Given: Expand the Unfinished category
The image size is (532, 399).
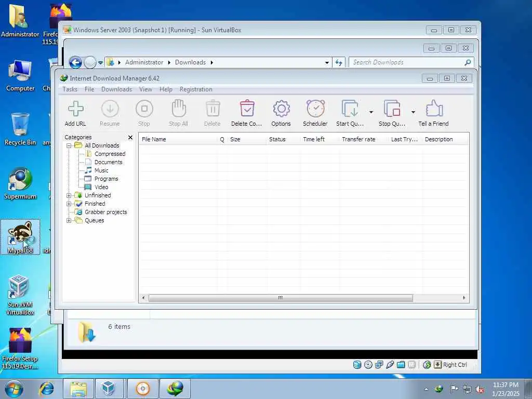Looking at the screenshot, I should [69, 195].
